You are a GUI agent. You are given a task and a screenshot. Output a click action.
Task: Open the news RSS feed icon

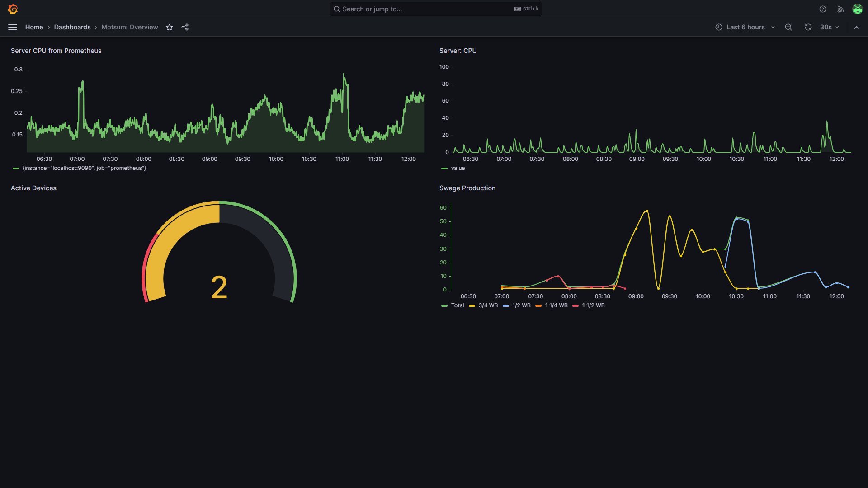point(840,9)
